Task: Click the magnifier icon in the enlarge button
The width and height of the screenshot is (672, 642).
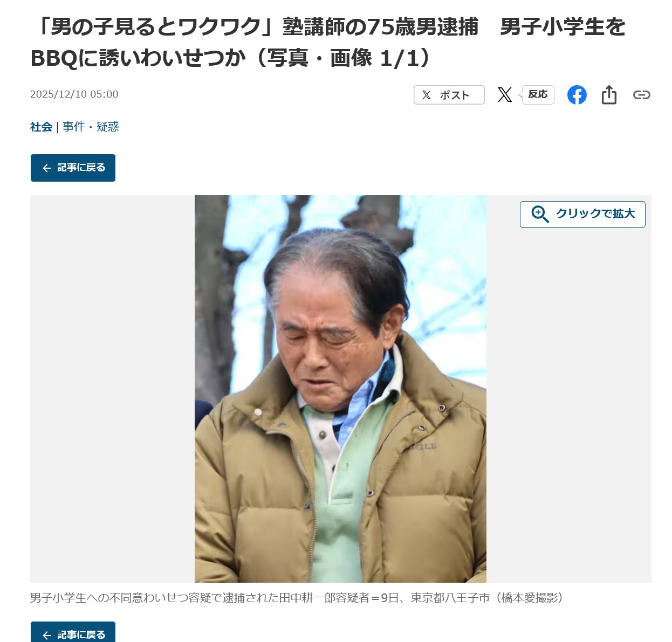Action: [540, 214]
